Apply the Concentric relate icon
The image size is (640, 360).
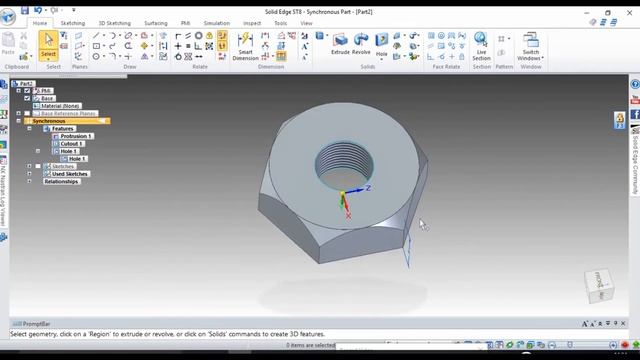pyautogui.click(x=198, y=36)
